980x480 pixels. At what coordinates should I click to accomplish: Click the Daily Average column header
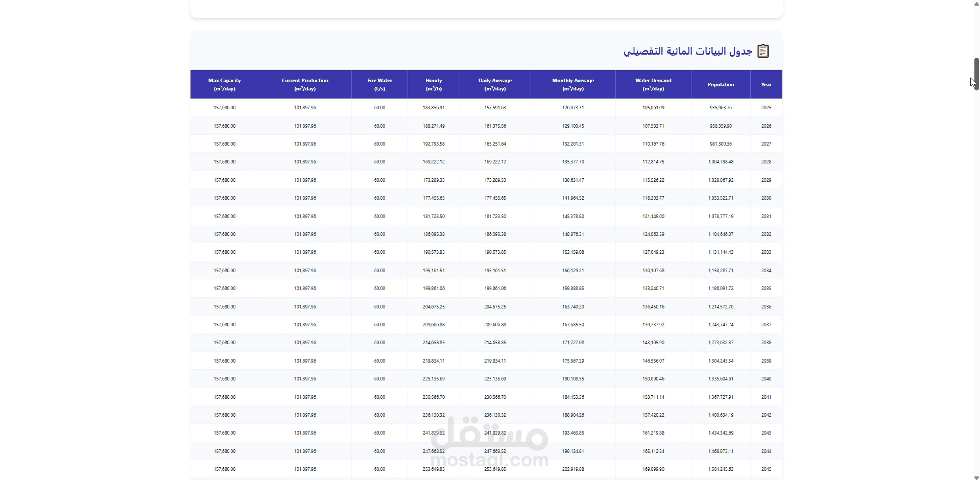[x=495, y=85]
